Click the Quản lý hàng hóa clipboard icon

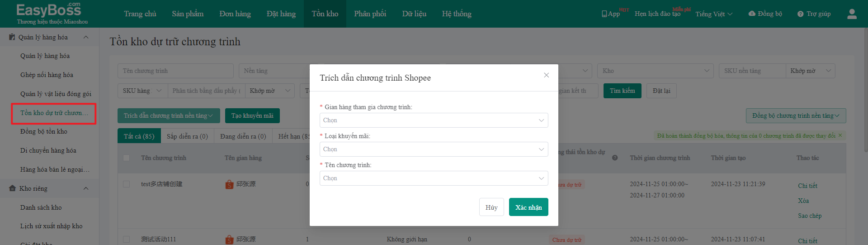click(12, 37)
